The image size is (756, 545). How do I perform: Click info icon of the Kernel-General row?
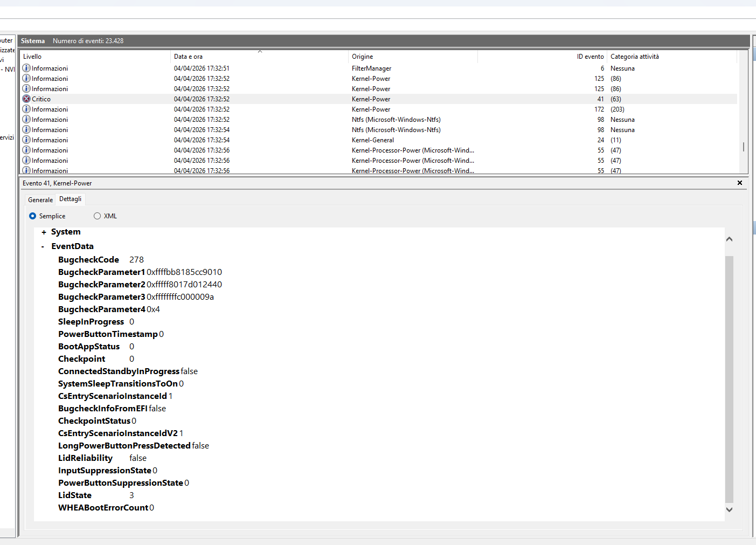[26, 140]
